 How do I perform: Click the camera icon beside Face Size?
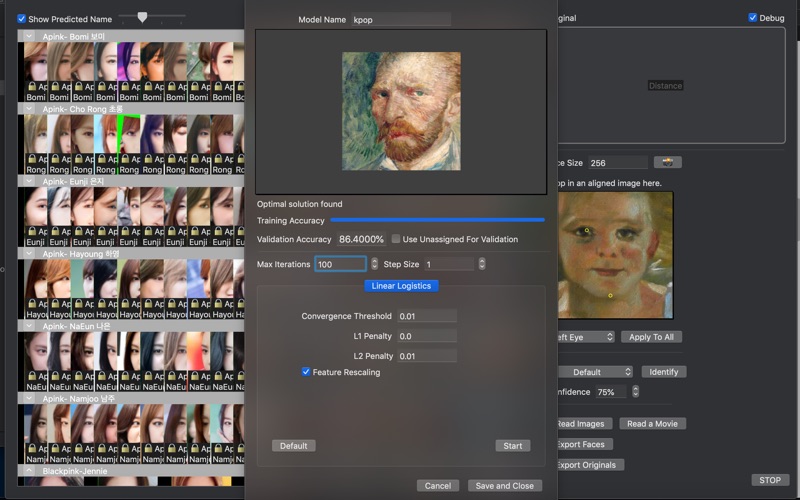pyautogui.click(x=667, y=162)
